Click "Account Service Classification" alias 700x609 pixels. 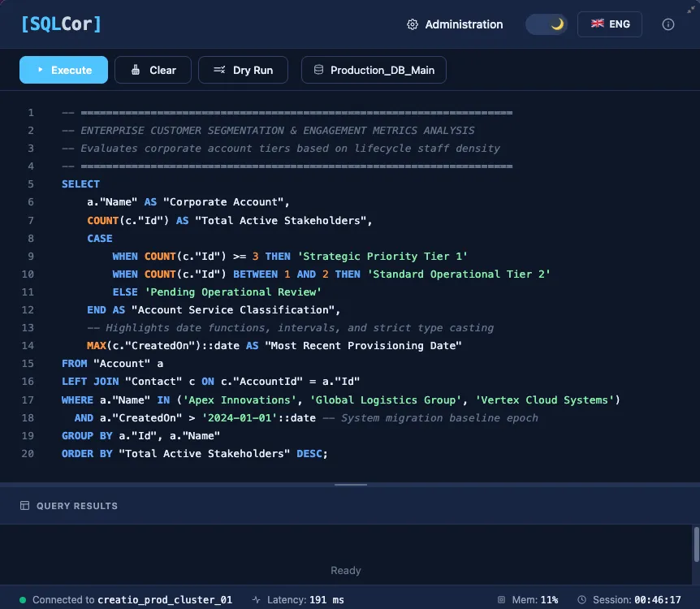coord(233,310)
